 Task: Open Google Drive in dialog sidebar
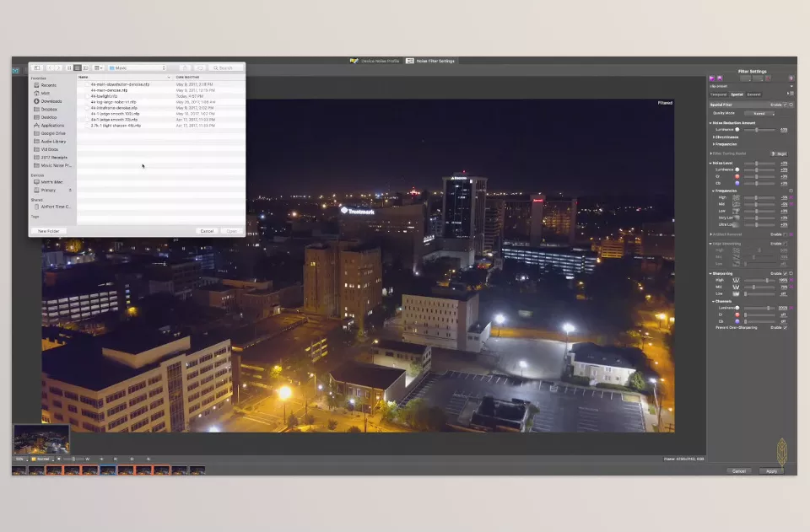(x=53, y=133)
